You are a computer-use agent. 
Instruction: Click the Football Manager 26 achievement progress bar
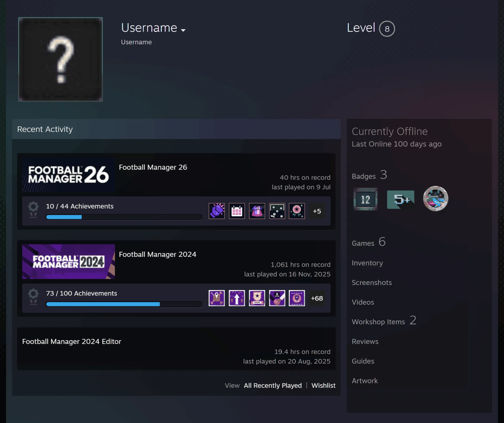pyautogui.click(x=124, y=217)
